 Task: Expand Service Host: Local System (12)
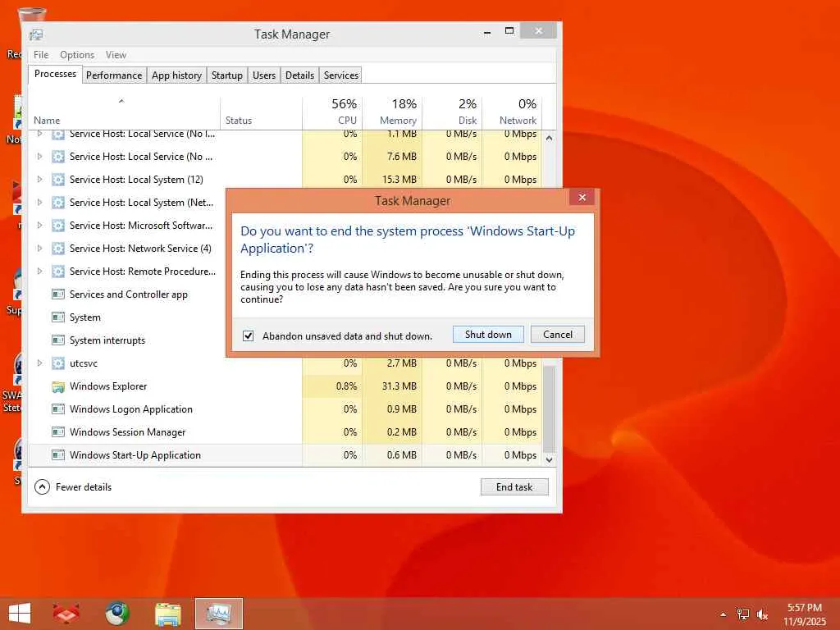(x=39, y=180)
